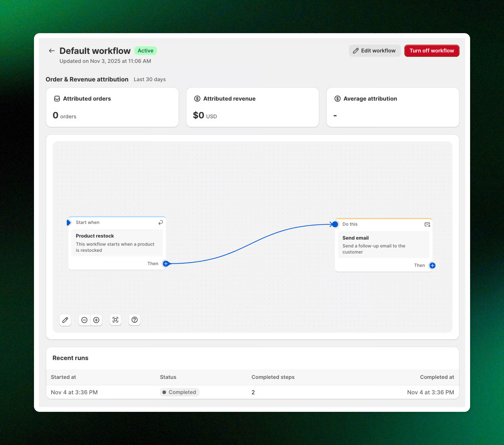Add a step after Send email
Image resolution: width=504 pixels, height=445 pixels.
(432, 265)
